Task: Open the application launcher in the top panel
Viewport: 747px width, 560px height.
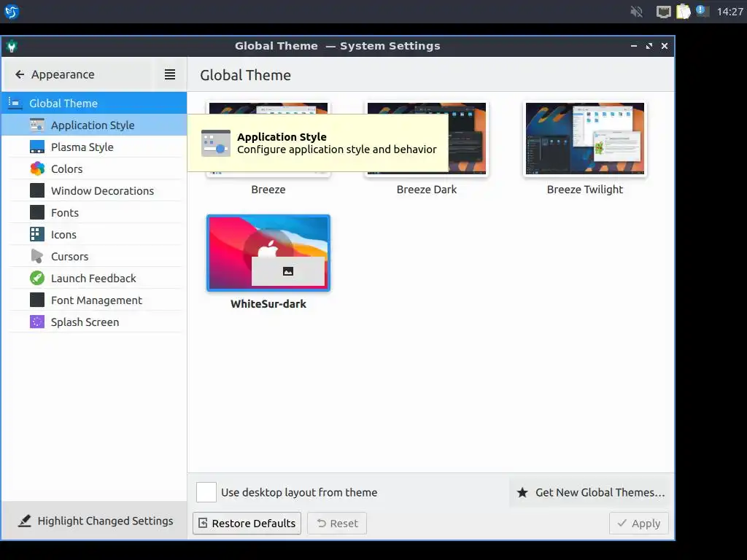Action: (12, 12)
